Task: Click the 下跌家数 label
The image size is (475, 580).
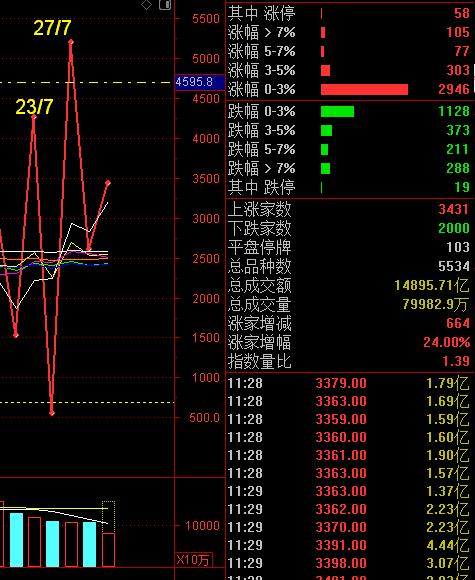Action: [259, 228]
